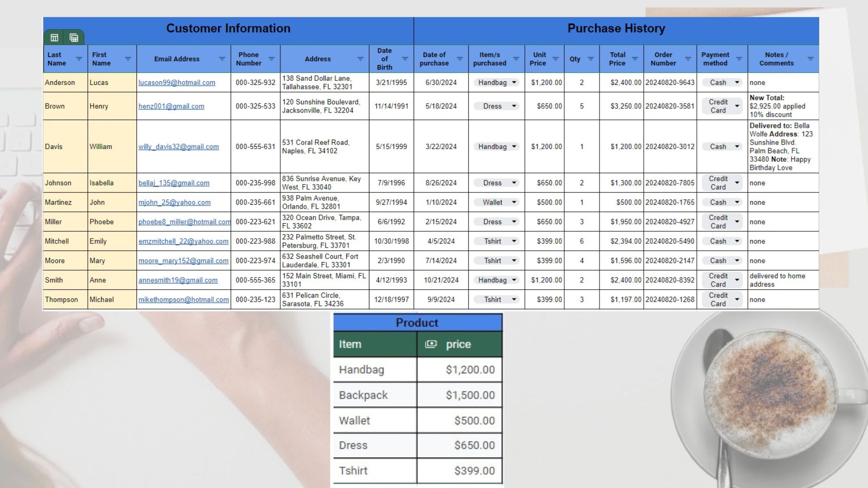Open filter icon on Last Name column
This screenshot has width=868, height=488.
coord(79,59)
